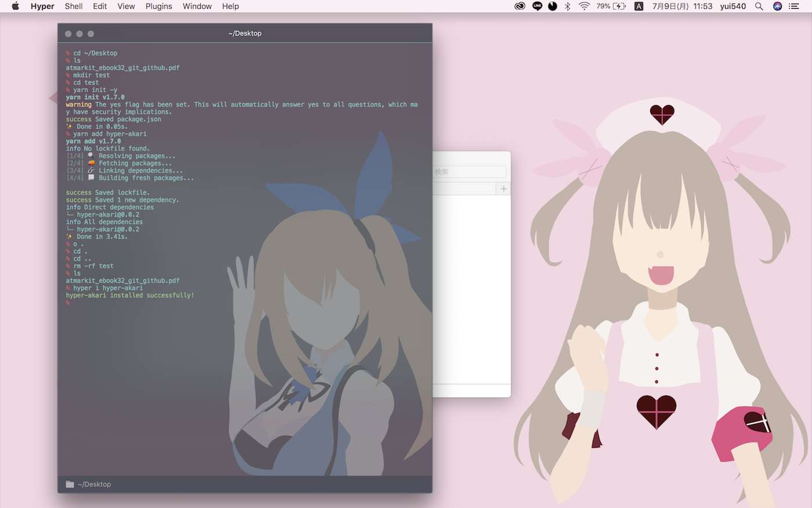Click the 'cd ~/Desktop' command line
Image resolution: width=812 pixels, height=508 pixels.
coord(91,53)
